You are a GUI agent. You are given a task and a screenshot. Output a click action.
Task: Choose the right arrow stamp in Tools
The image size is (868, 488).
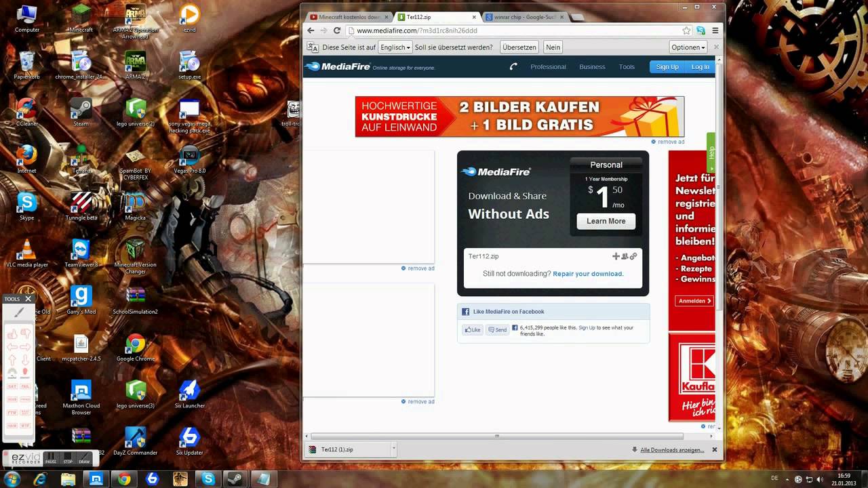pyautogui.click(x=25, y=347)
